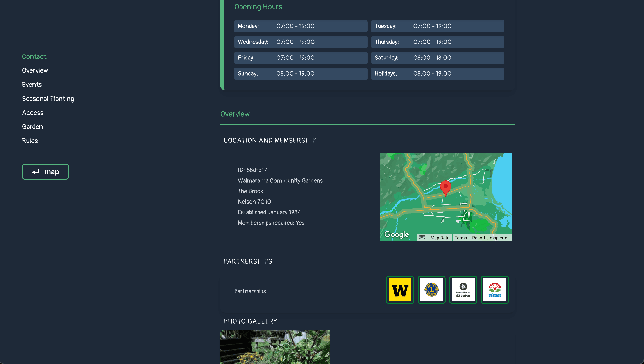644x364 pixels.
Task: Open the Hato Hone St John partner logo
Action: (x=463, y=290)
